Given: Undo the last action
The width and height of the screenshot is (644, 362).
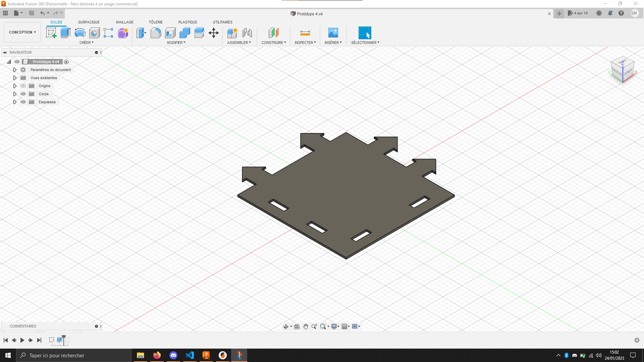Looking at the screenshot, I should 42,13.
